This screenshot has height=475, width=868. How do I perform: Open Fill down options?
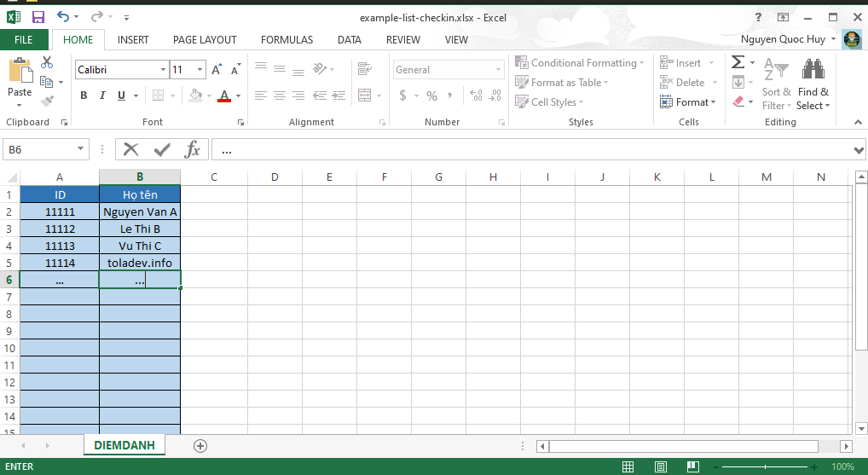click(738, 83)
